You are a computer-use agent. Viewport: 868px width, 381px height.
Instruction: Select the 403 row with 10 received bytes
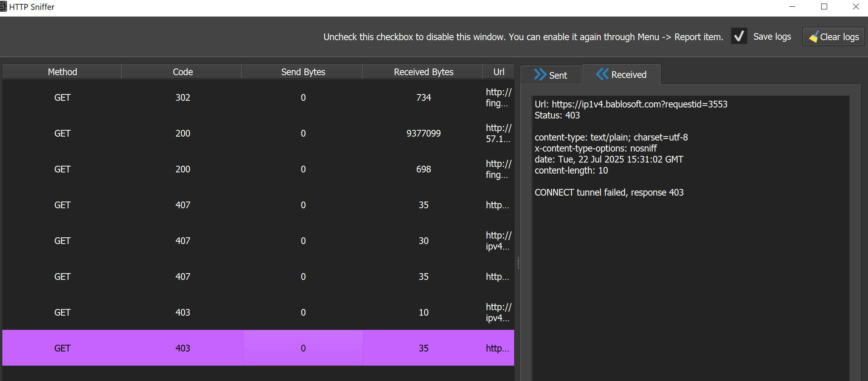pos(182,313)
